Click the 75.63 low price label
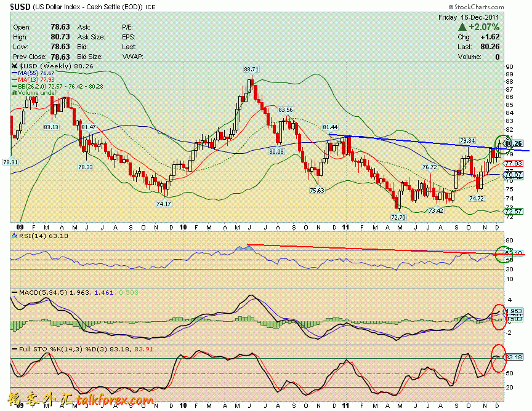 point(317,190)
